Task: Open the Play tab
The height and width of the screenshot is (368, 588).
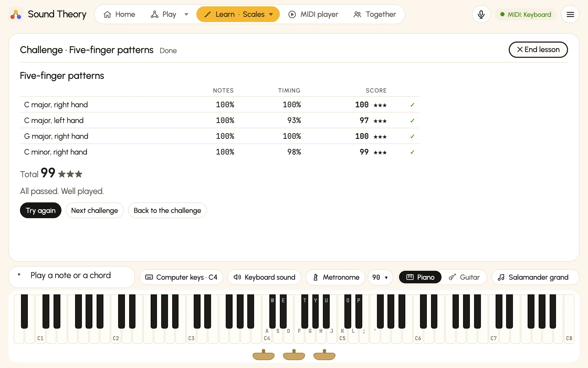Action: click(x=164, y=14)
